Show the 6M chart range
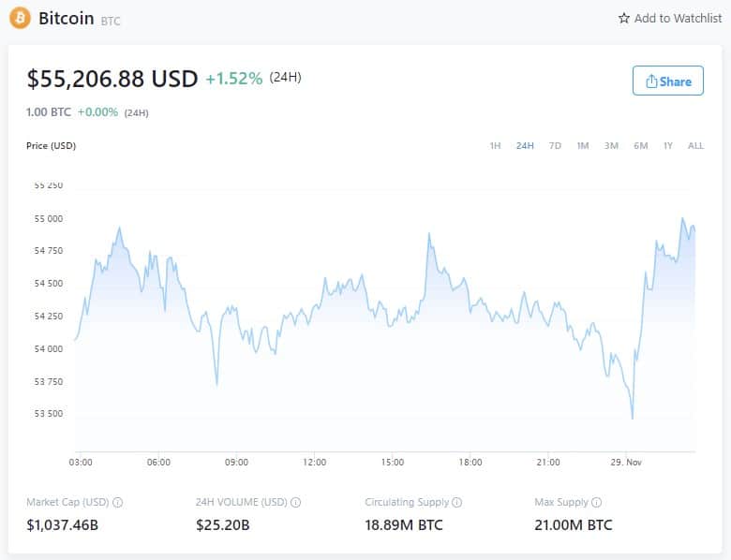The height and width of the screenshot is (560, 731). point(640,146)
